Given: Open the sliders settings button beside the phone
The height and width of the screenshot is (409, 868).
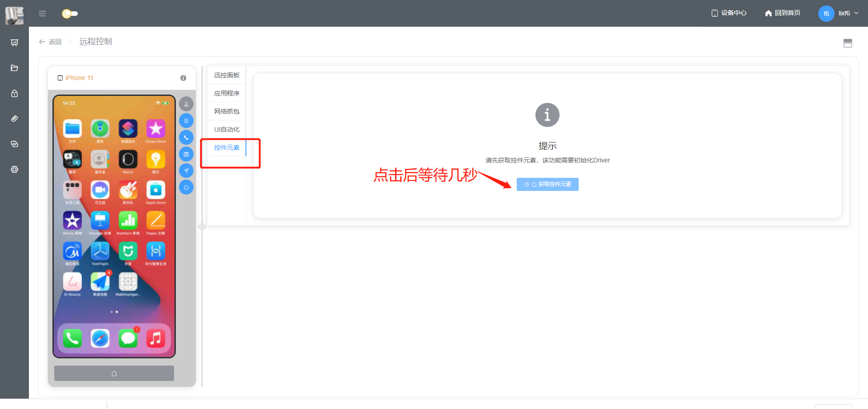Looking at the screenshot, I should pyautogui.click(x=186, y=121).
